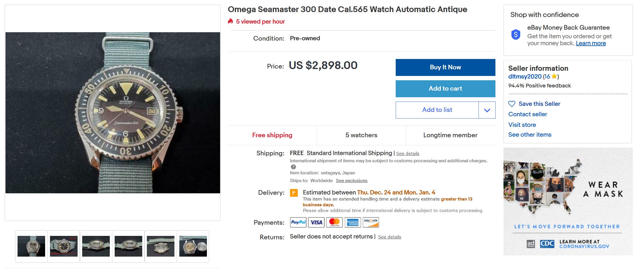
Task: Click the customs charges help question icon
Action: (293, 167)
